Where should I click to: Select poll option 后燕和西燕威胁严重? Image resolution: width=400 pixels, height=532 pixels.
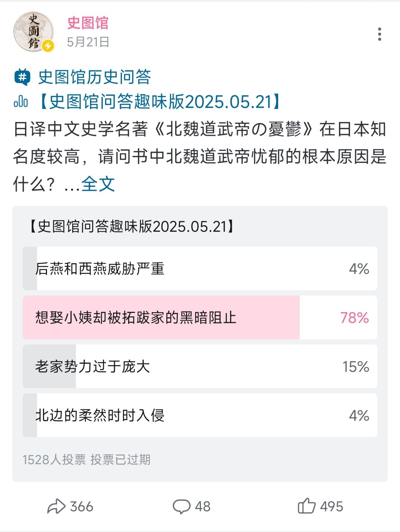pyautogui.click(x=200, y=268)
